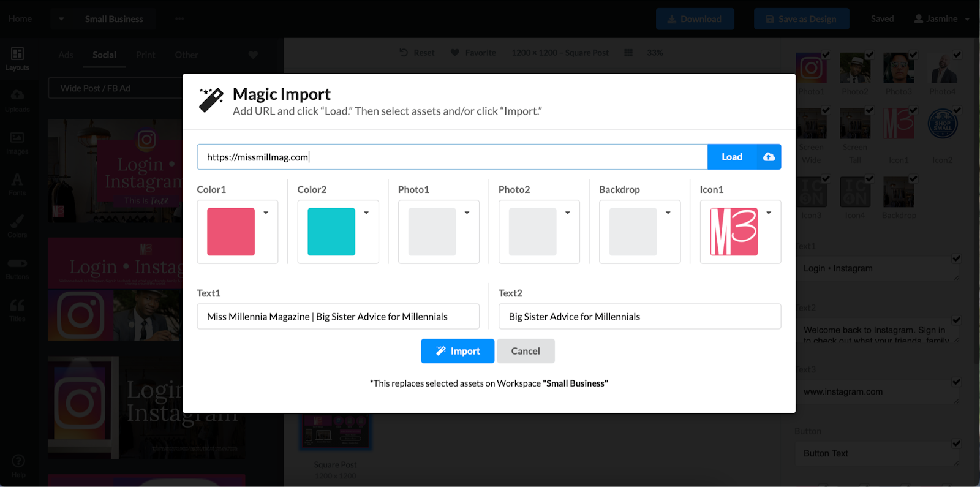Toggle the Text1 Login Instagram checkbox
The width and height of the screenshot is (980, 487).
pos(956,259)
